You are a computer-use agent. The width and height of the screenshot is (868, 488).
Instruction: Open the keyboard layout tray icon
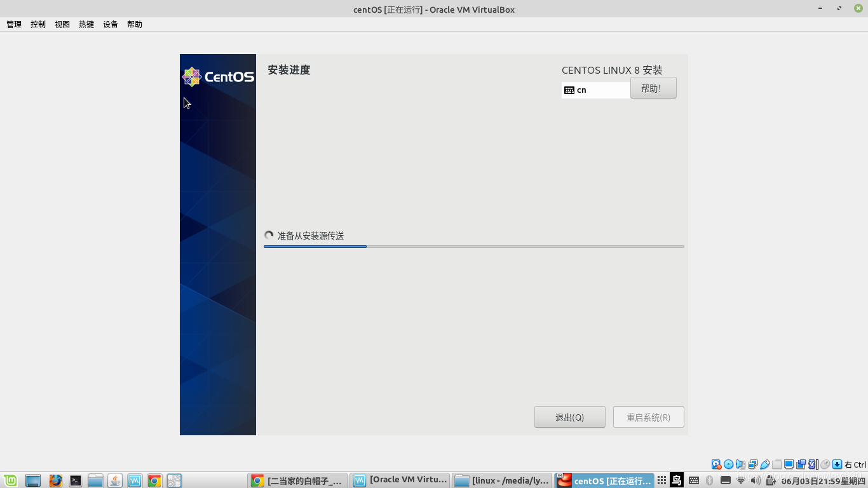[694, 480]
